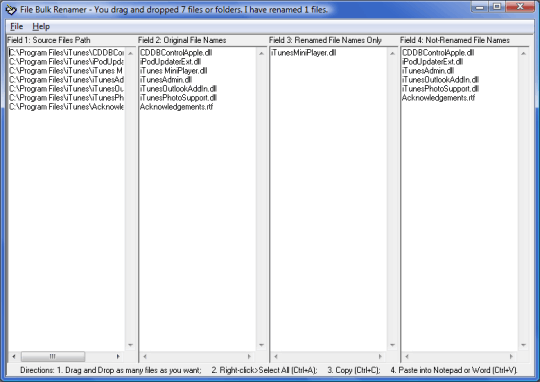Screen dimensions: 540x382
Task: Click Field 1 vertical scroll down arrow
Action: point(131,345)
